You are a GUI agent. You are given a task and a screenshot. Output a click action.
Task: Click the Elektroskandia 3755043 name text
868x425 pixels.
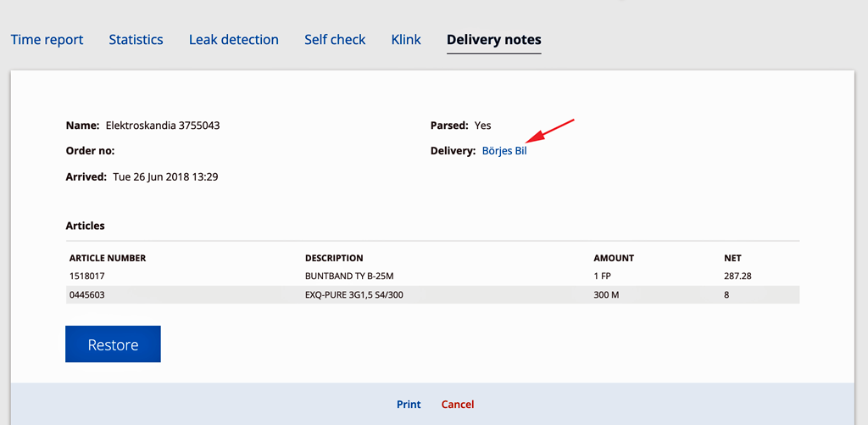coord(163,126)
